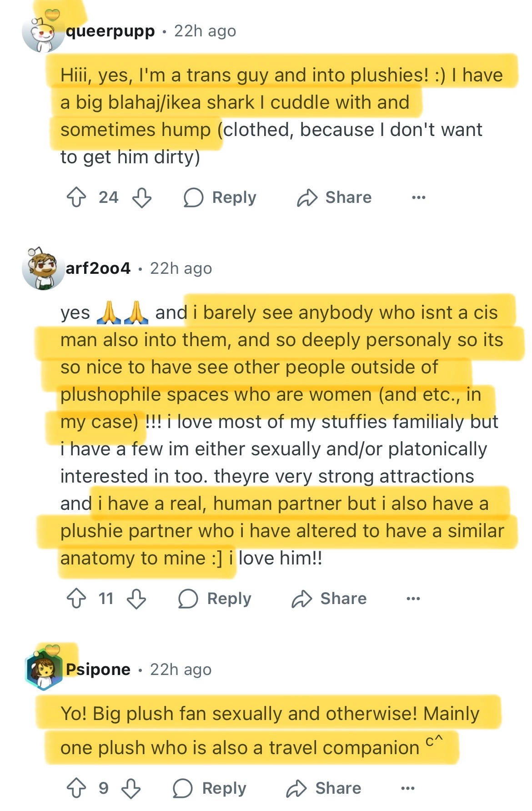Reply to queerpupp's comment
Screen dimensions: 532x811
click(220, 197)
